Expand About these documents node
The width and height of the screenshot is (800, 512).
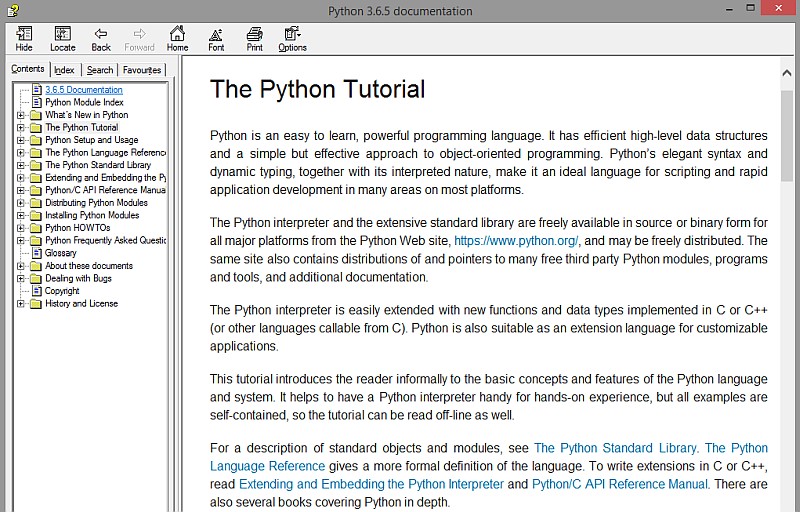pyautogui.click(x=20, y=266)
